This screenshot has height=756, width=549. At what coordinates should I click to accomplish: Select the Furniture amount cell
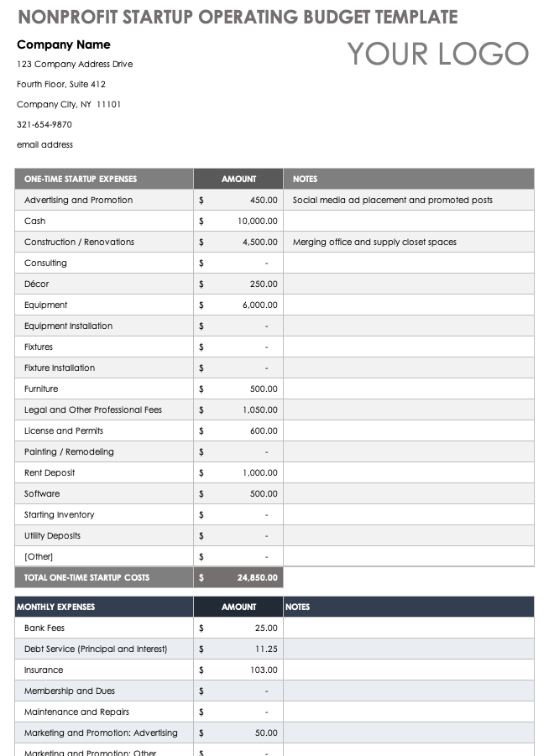pyautogui.click(x=238, y=388)
